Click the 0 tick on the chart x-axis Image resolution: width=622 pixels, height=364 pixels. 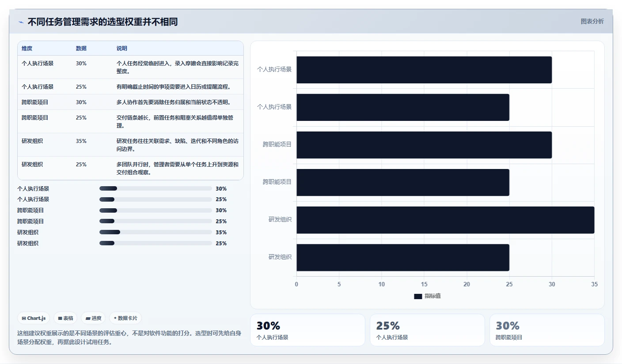[x=296, y=285]
